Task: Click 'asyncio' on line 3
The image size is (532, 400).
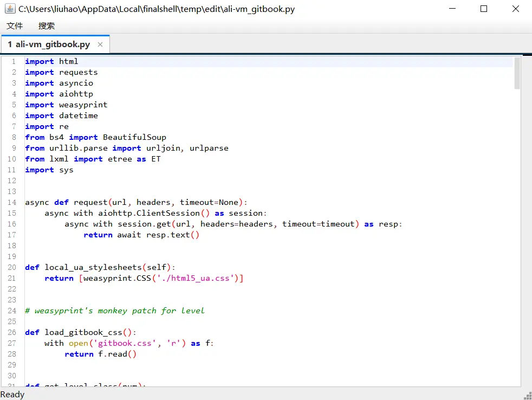Action: coord(76,83)
